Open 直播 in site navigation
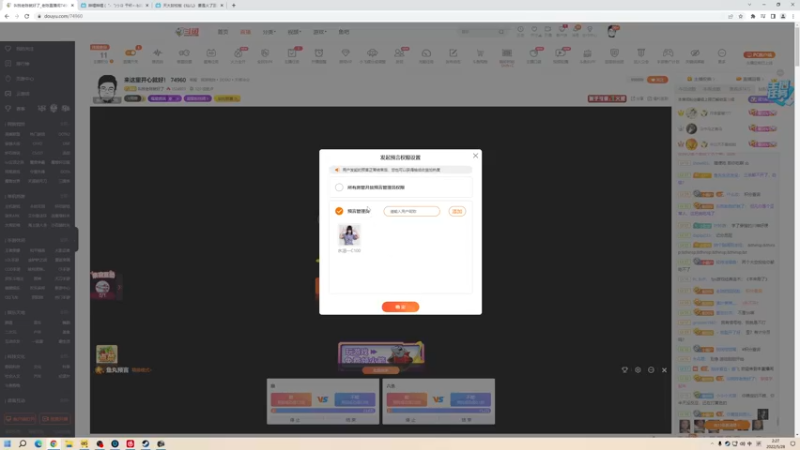The height and width of the screenshot is (450, 800). tap(245, 32)
